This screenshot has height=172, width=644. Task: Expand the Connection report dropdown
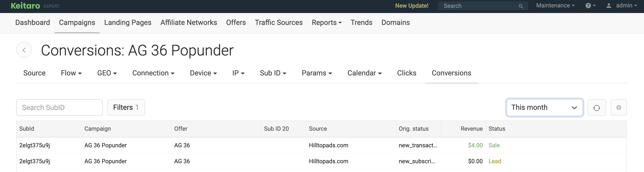point(153,73)
